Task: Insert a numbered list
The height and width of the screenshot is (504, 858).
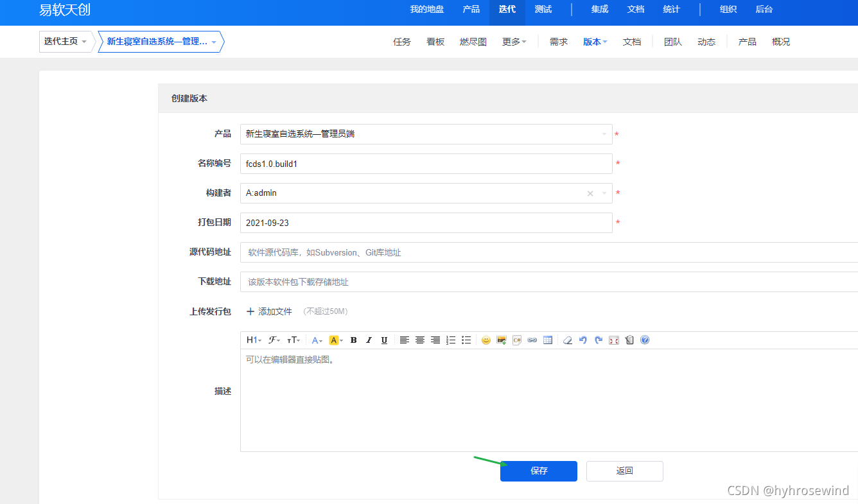Action: pyautogui.click(x=451, y=340)
